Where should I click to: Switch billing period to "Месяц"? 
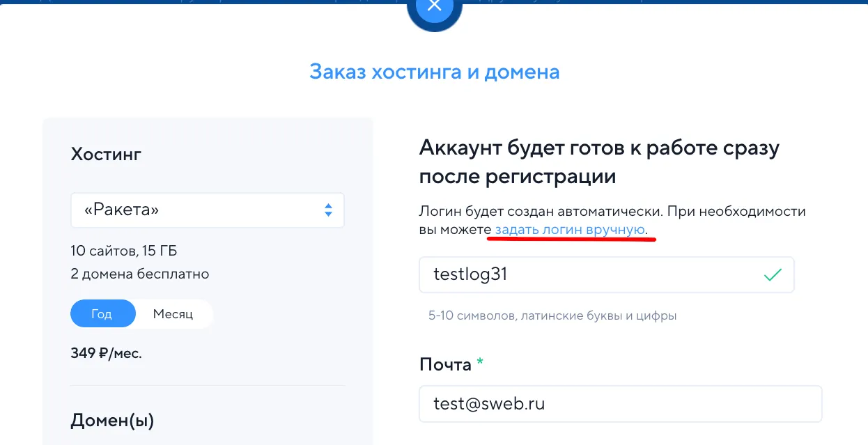[x=173, y=314]
